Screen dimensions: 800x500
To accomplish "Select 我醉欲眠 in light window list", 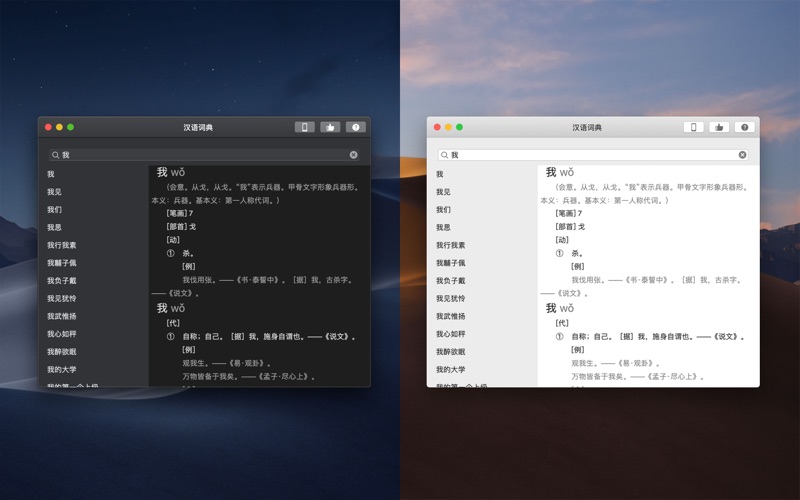I will click(x=451, y=352).
